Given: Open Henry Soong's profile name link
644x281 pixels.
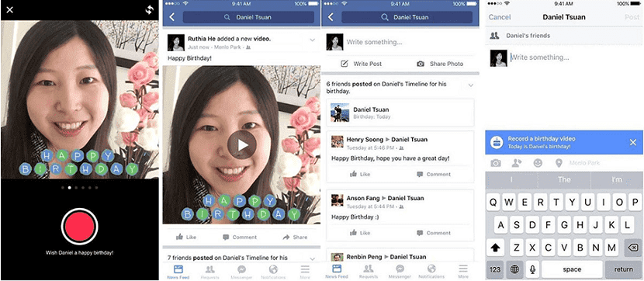Looking at the screenshot, I should click(365, 140).
